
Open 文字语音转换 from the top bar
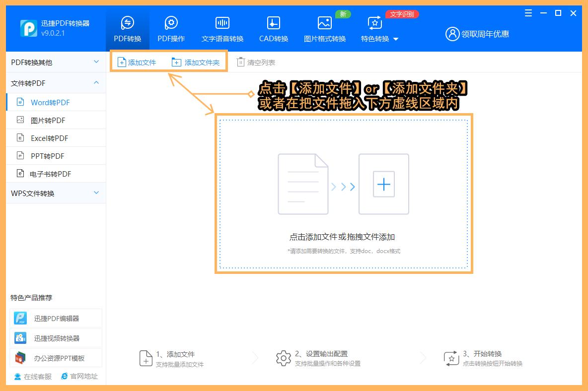point(221,28)
